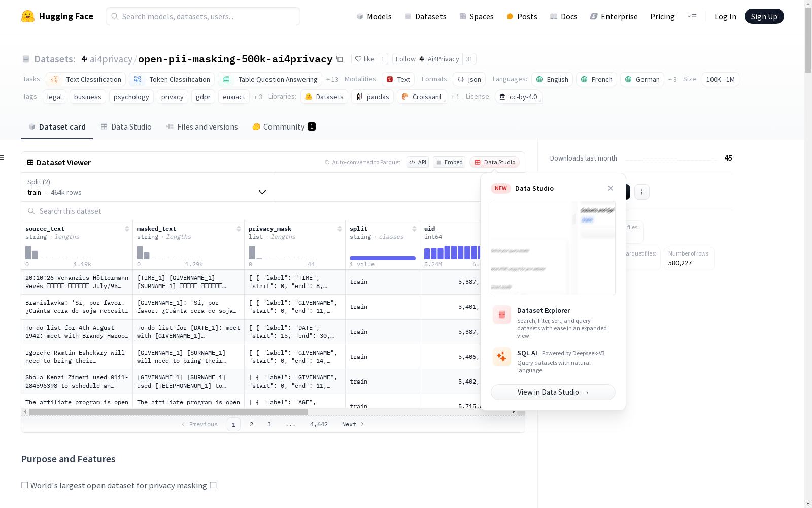Click the Data Studio preview thumbnail
Image resolution: width=812 pixels, height=508 pixels.
click(x=553, y=248)
